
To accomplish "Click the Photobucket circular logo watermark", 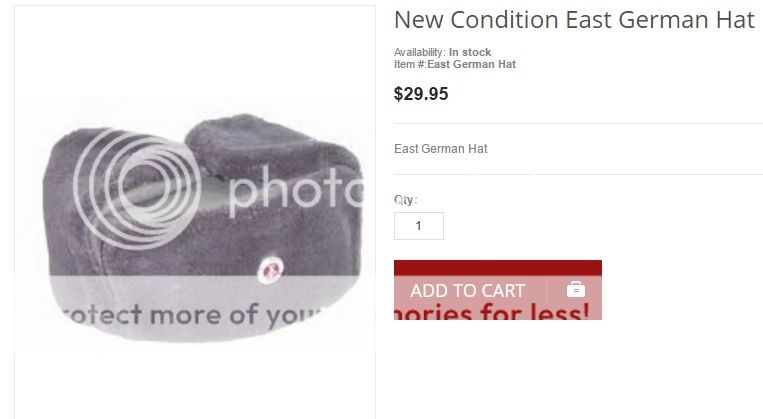I will [136, 188].
